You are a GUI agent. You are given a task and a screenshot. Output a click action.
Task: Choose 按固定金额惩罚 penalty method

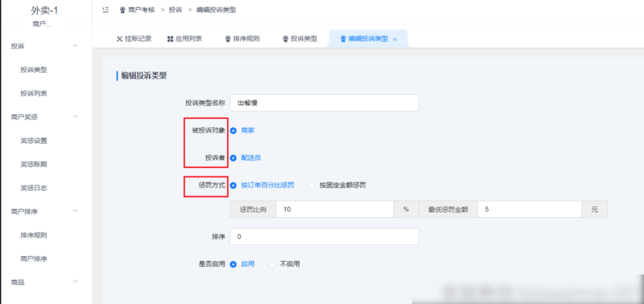[x=312, y=186]
